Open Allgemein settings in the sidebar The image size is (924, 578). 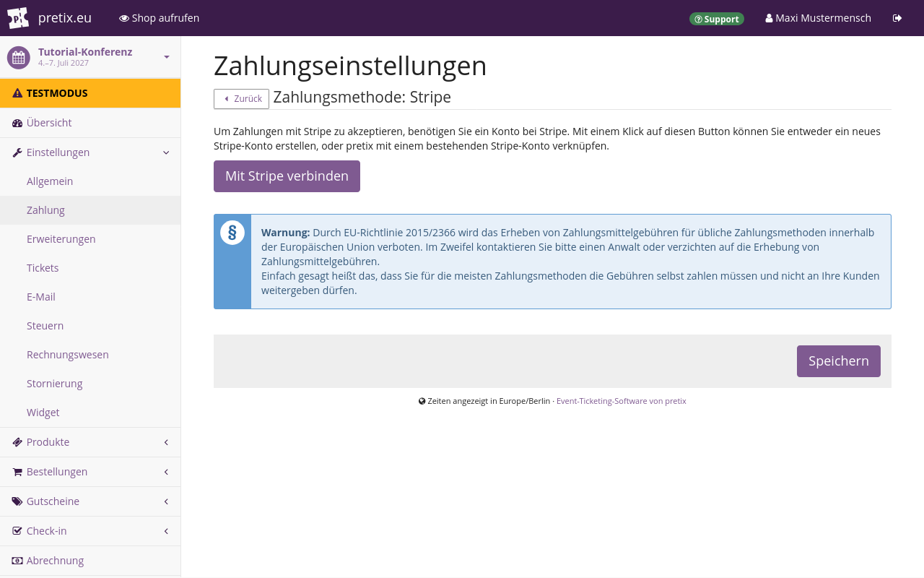[x=90, y=181]
